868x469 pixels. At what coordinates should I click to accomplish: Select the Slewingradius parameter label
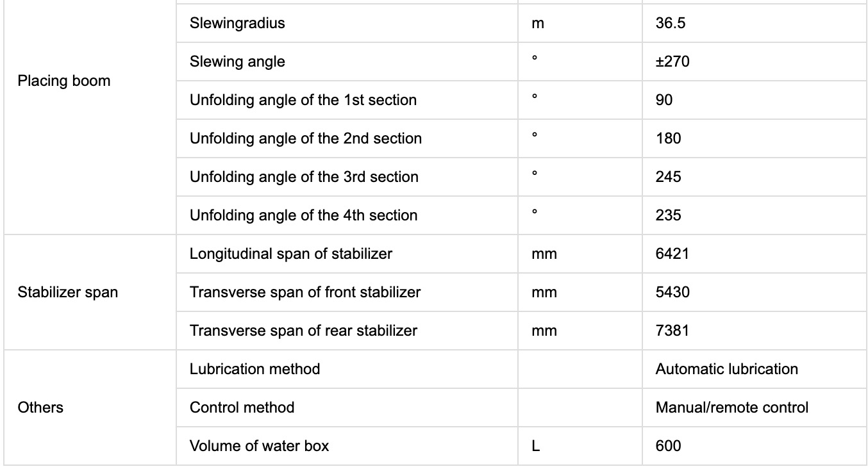coord(237,24)
